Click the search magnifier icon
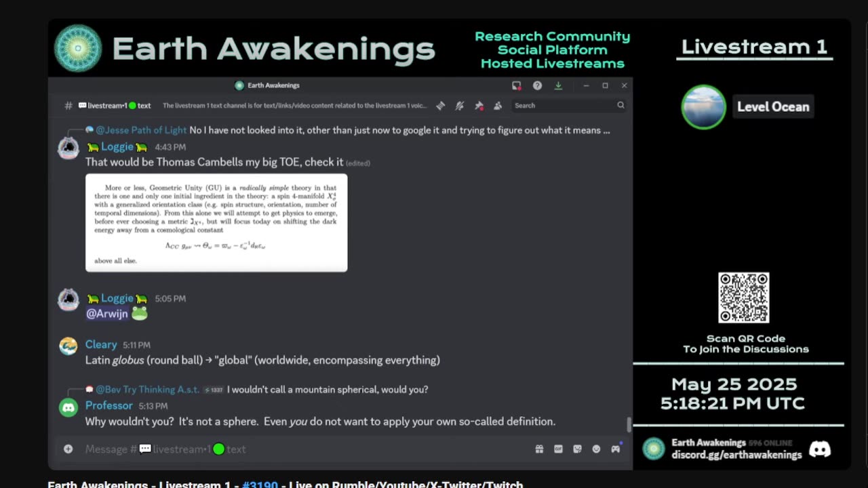868x488 pixels. [x=620, y=106]
